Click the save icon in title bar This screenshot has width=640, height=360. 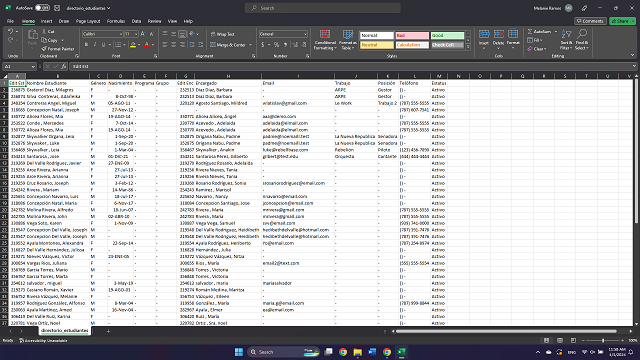coord(57,8)
